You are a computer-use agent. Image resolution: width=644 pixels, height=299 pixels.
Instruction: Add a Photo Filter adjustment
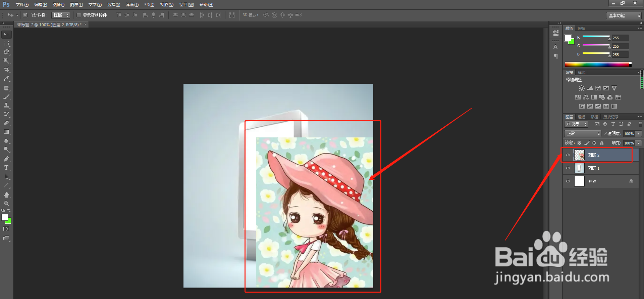[602, 97]
